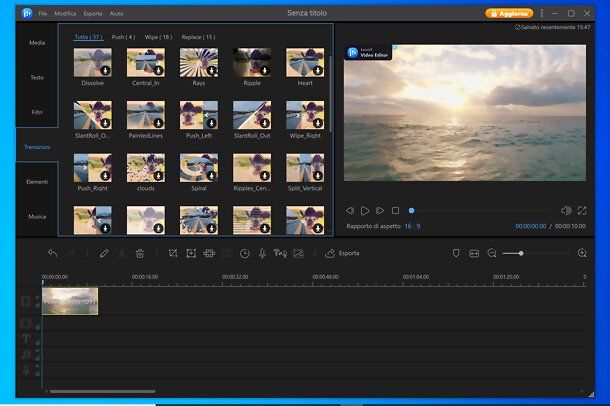
Task: Click the picture icon left of Esporta
Action: 298,254
